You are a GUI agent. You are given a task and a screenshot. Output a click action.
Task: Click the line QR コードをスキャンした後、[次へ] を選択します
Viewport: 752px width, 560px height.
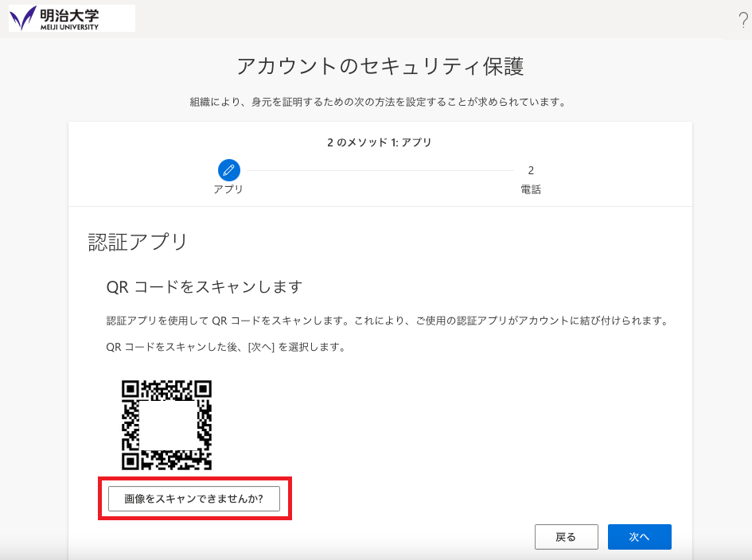(226, 347)
